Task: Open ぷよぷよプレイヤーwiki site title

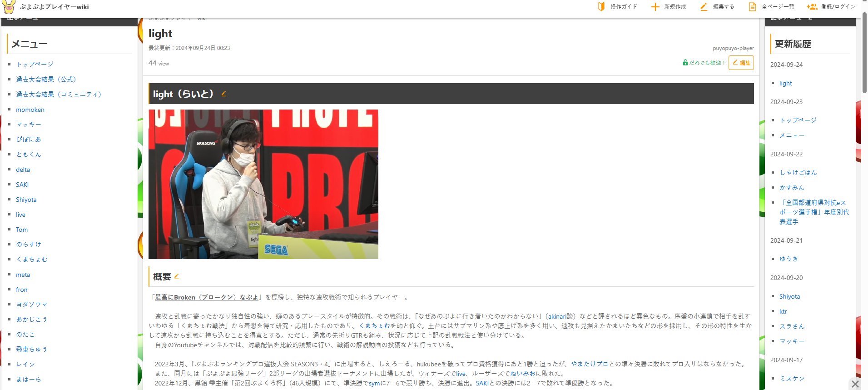Action: coord(54,7)
